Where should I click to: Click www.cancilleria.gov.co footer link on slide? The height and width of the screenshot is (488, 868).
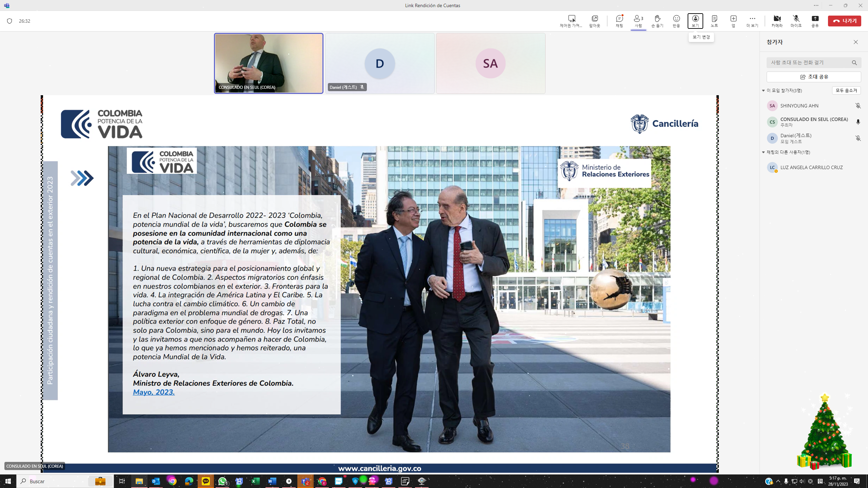379,468
